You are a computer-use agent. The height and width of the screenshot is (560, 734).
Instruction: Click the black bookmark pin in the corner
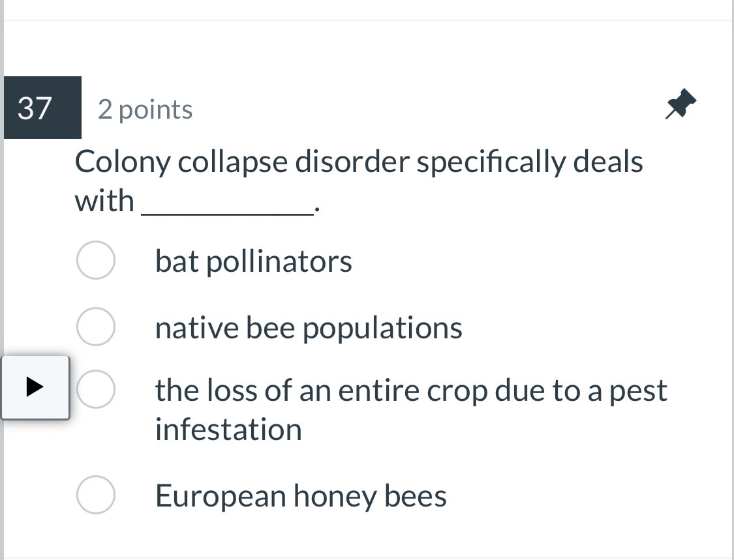click(x=682, y=104)
